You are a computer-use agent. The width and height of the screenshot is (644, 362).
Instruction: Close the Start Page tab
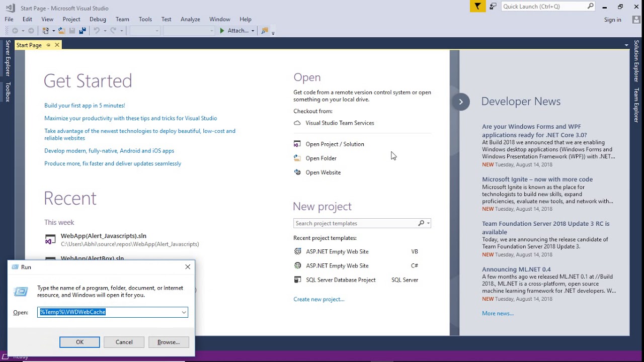(x=57, y=45)
